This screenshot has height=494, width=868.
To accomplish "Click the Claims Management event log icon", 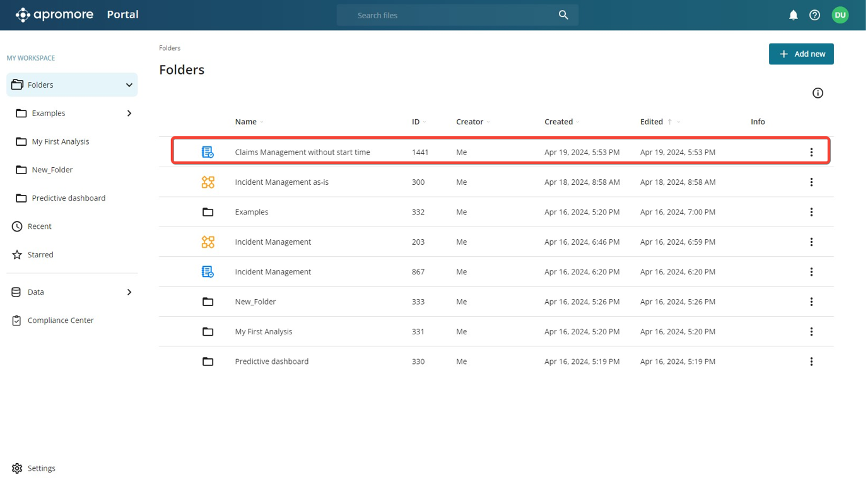I will tap(208, 152).
